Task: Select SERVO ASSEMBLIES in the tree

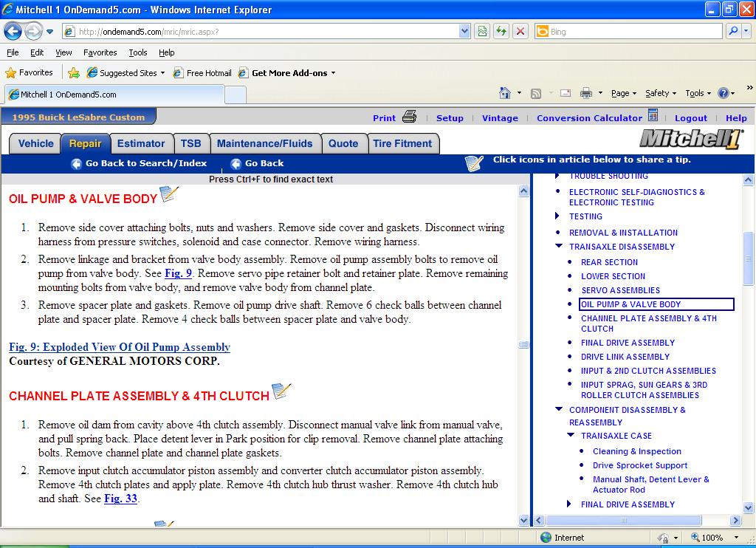Action: pyautogui.click(x=620, y=290)
